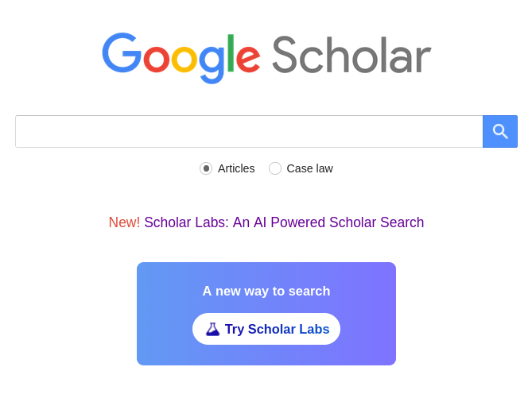Click the 'A new way to search' heading
The image size is (532, 394).
point(266,292)
